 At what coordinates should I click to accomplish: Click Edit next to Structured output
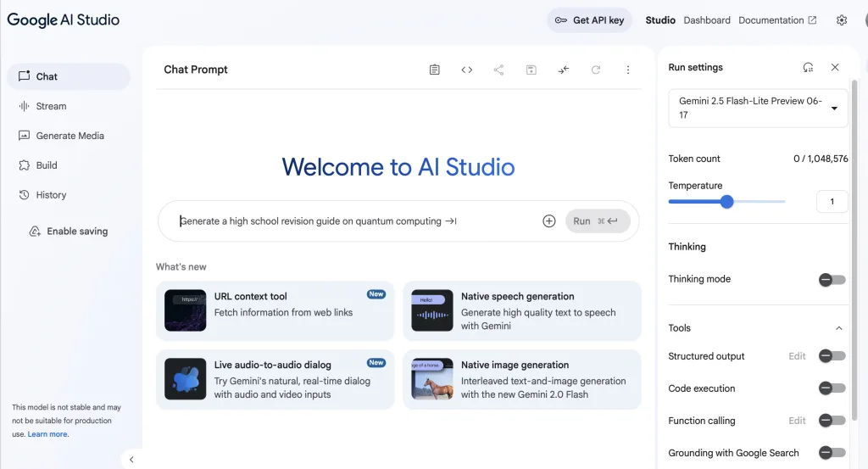[797, 356]
